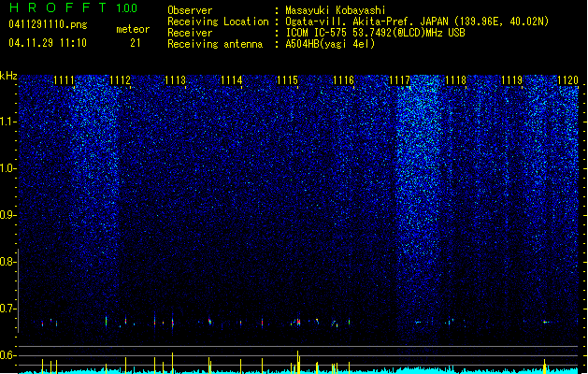Click the 1.0 kHz axis label
588x374 pixels.
click(8, 168)
